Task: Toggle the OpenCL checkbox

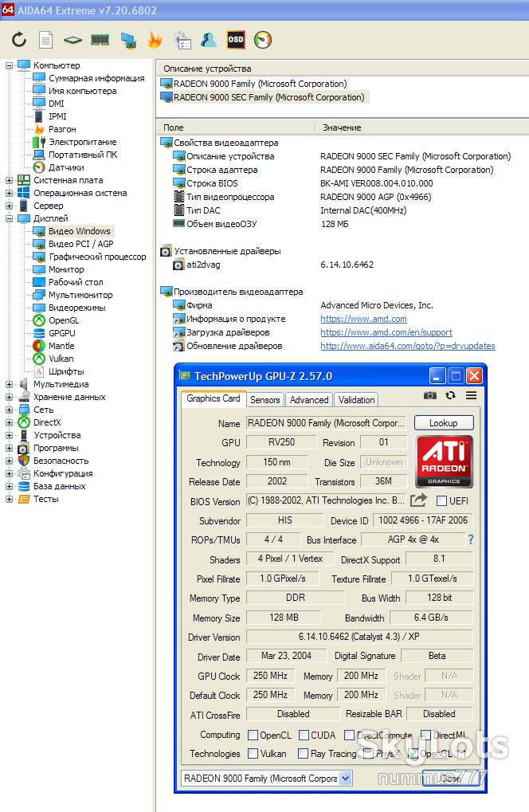Action: click(253, 736)
